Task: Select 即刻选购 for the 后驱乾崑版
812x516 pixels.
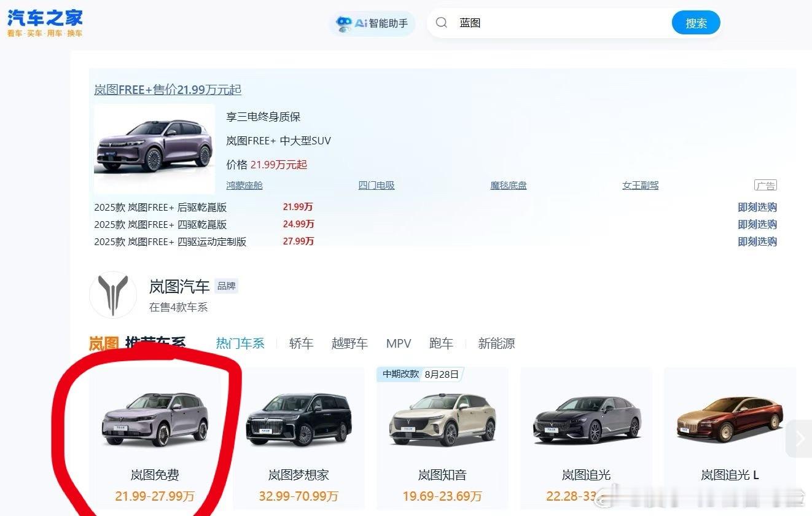Action: 757,207
